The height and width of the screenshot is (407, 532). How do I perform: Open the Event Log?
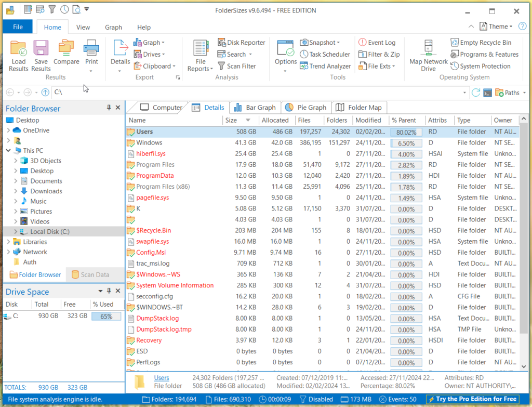coord(377,43)
